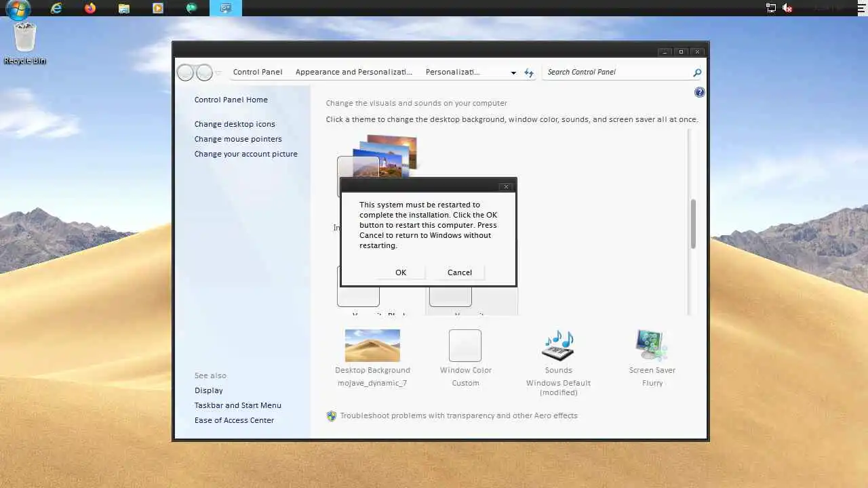Refresh the Control Panel address bar
The height and width of the screenshot is (488, 868).
pos(529,73)
